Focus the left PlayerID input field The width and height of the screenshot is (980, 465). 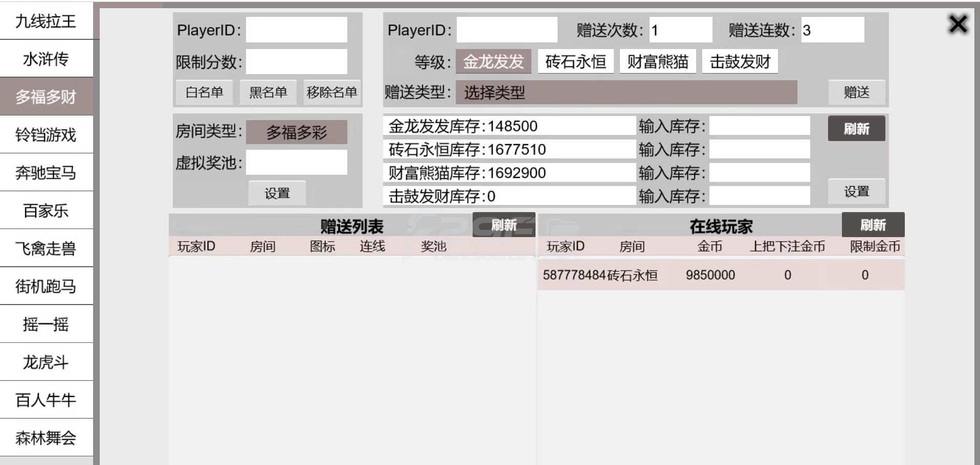pos(297,30)
